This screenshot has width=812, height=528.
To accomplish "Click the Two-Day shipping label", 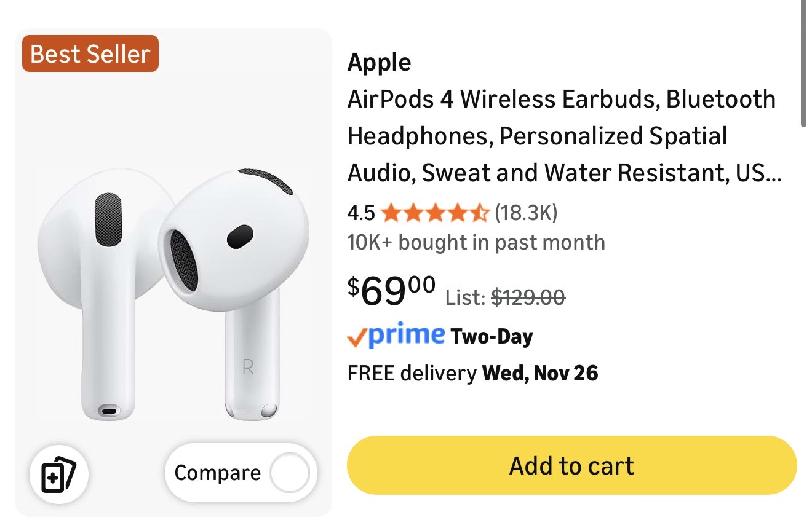I will (x=492, y=337).
